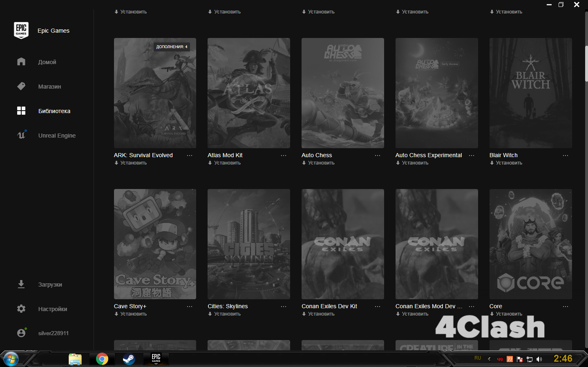Open options menu for Blair Witch
Image resolution: width=588 pixels, height=367 pixels.
pyautogui.click(x=566, y=156)
